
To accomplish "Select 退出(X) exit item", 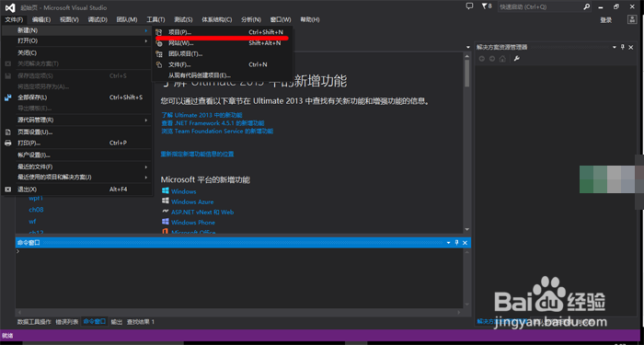I will point(76,190).
